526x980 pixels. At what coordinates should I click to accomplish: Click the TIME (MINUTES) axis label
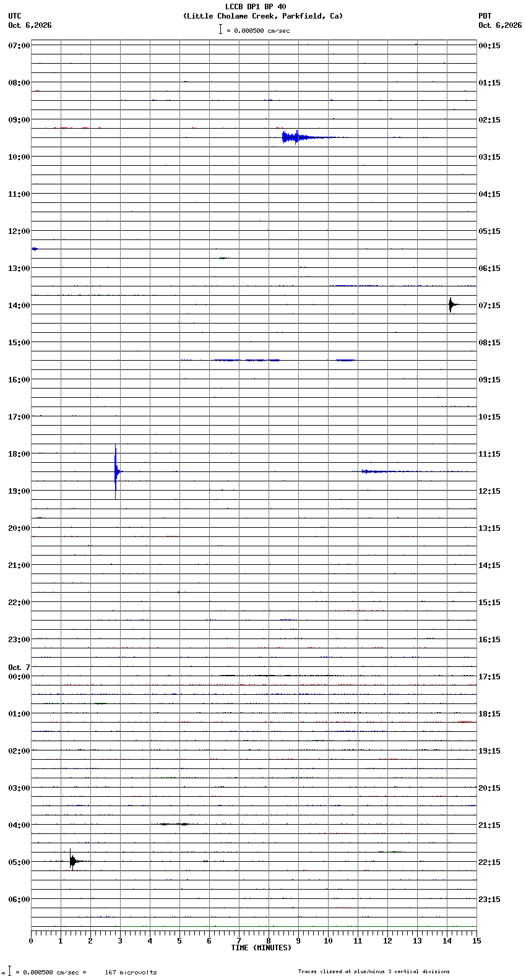tap(261, 948)
